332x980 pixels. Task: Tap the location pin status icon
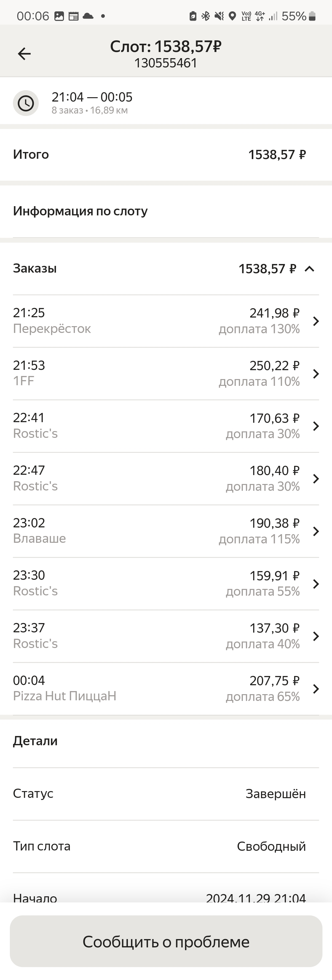point(232,16)
